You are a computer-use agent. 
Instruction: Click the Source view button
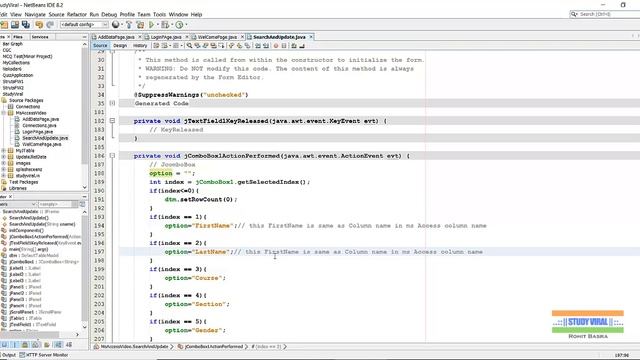(100, 46)
